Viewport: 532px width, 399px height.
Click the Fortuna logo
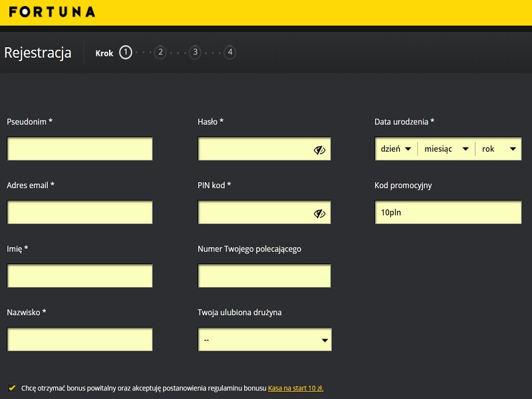[52, 12]
